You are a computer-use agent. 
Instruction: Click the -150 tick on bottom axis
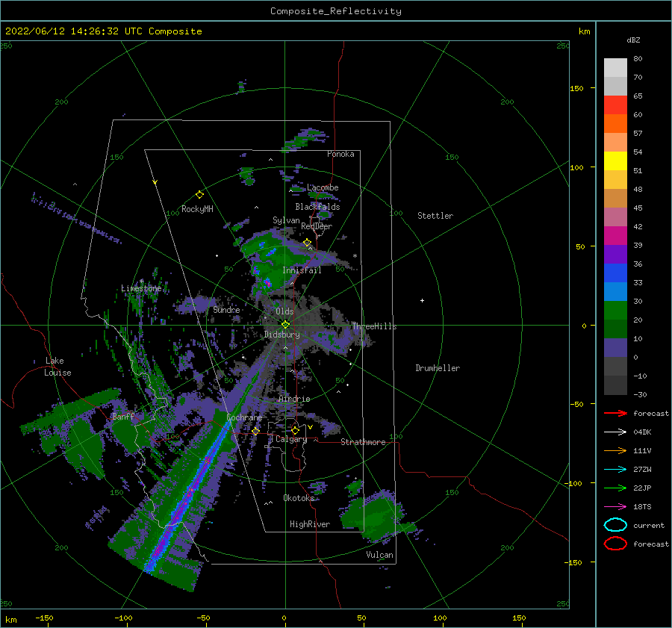44,618
